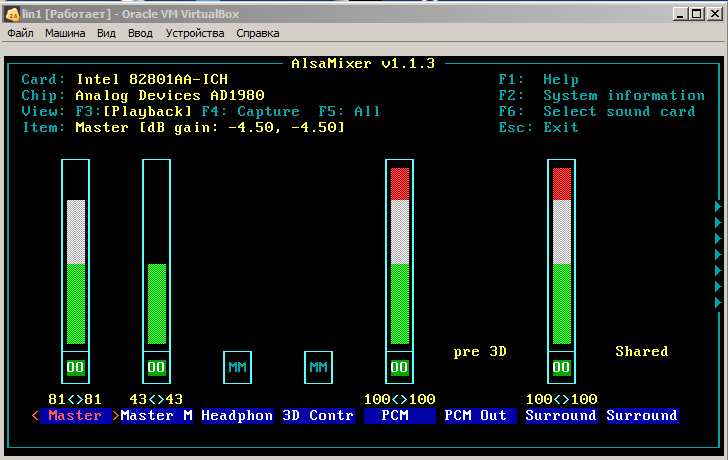The width and height of the screenshot is (728, 460).
Task: Toggle mute box under Master channel
Action: [x=75, y=367]
